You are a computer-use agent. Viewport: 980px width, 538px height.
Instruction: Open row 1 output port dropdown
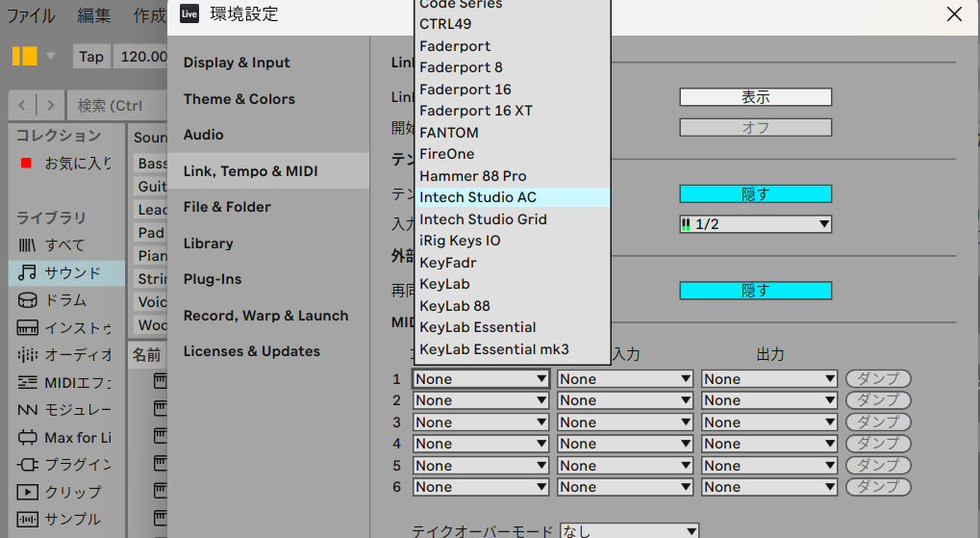click(768, 379)
